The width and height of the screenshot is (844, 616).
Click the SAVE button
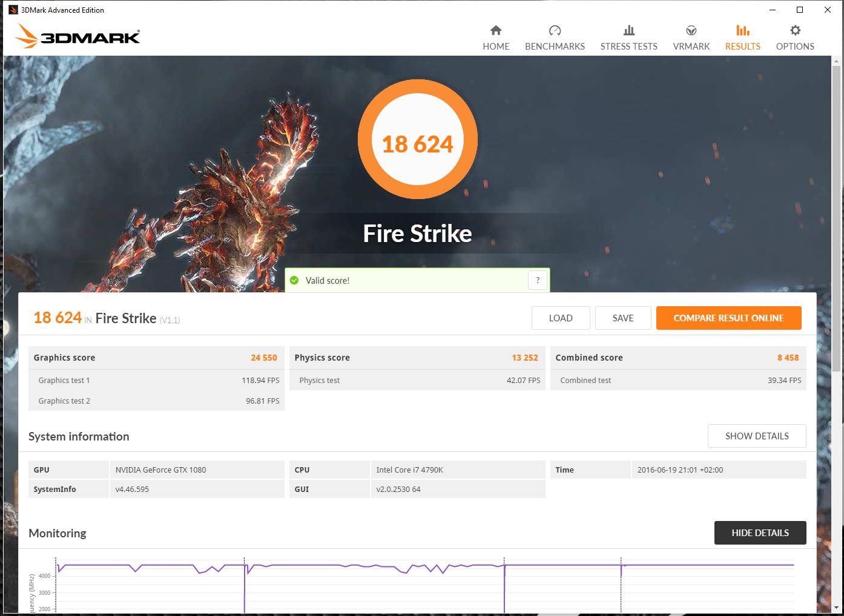[x=623, y=318]
